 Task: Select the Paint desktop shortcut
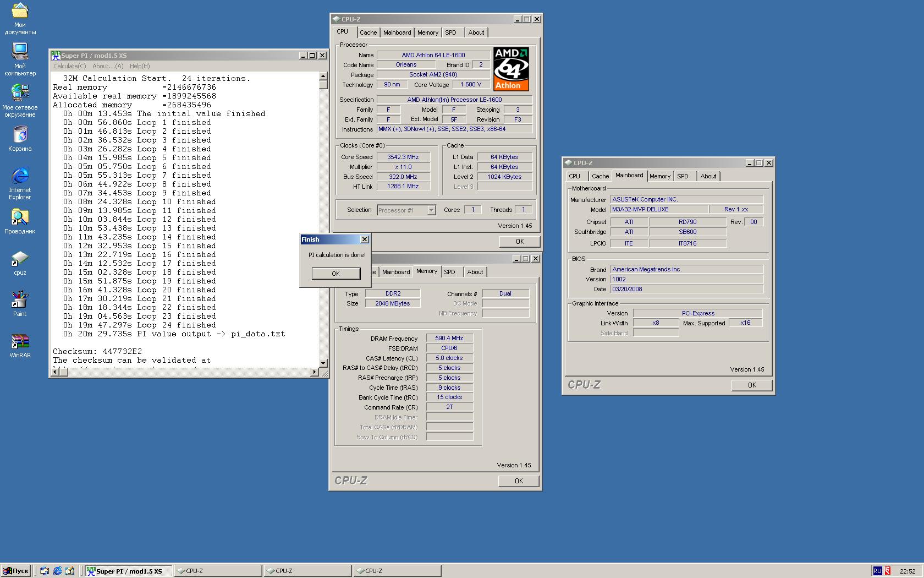[x=20, y=304]
